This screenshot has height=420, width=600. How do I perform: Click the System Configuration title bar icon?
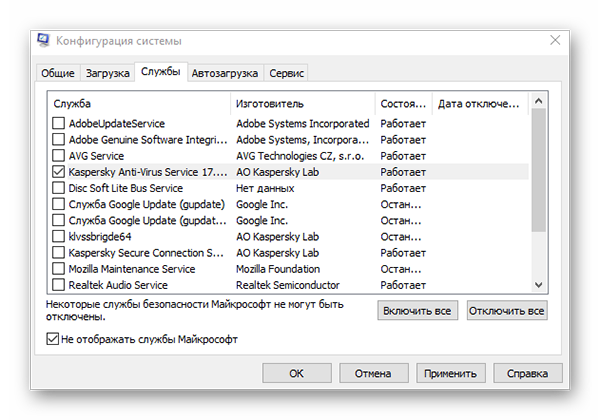tap(43, 40)
